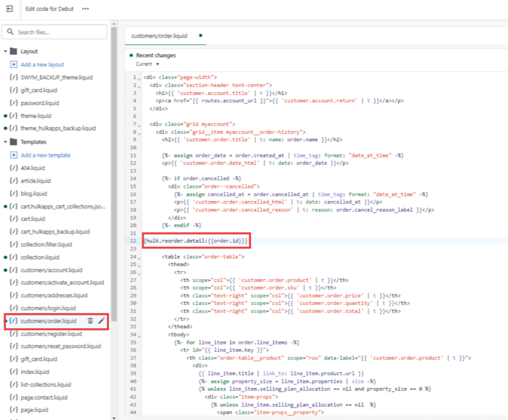Open the Current version dropdown
This screenshot has height=420, width=508.
pyautogui.click(x=147, y=64)
